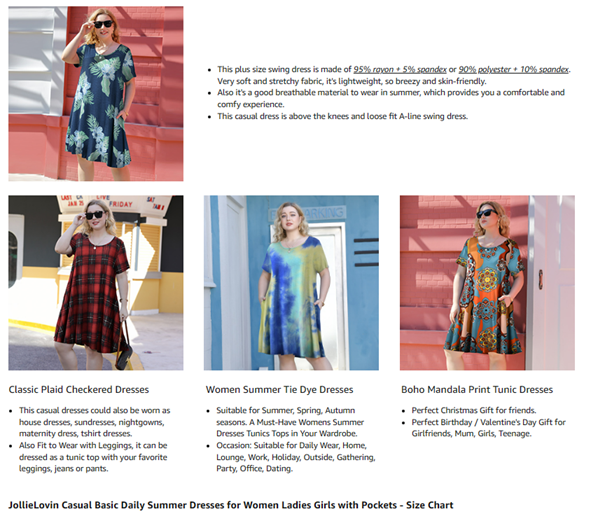This screenshot has width=591, height=514.
Task: Click the house dresses, sundresses, nightgowns bullet
Action: point(94,422)
